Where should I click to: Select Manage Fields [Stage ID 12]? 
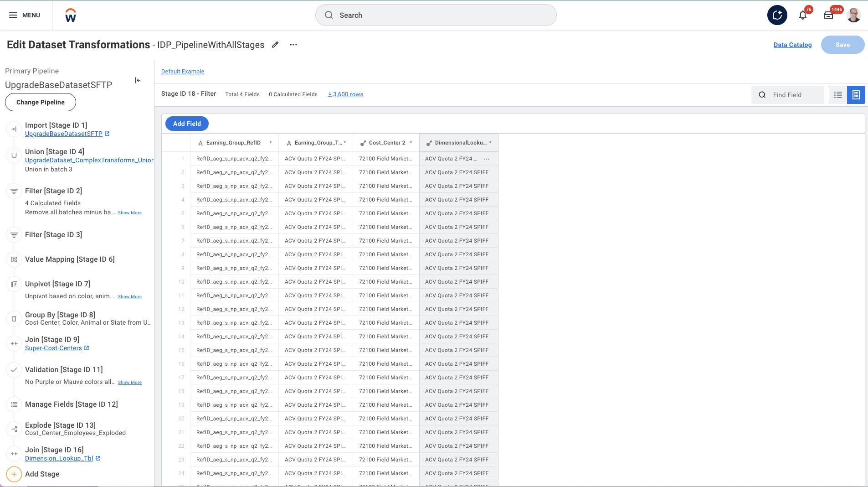(x=72, y=404)
